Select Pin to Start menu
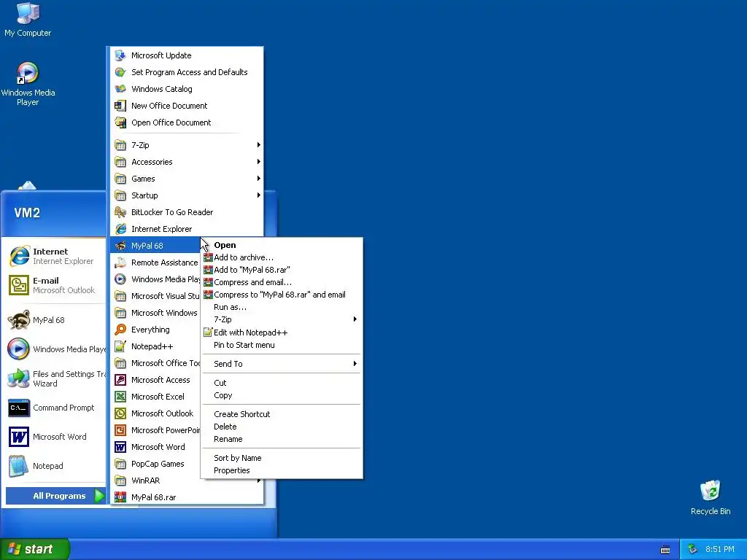The width and height of the screenshot is (747, 560). pyautogui.click(x=282, y=345)
